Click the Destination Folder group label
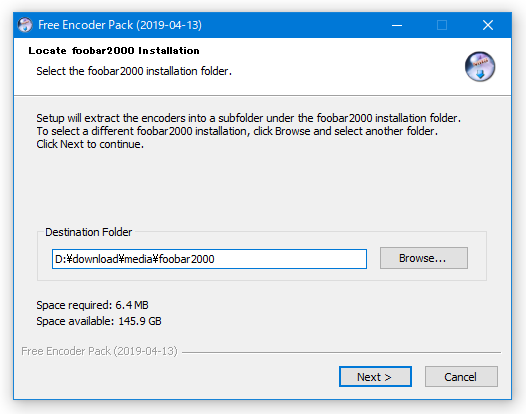 89,232
